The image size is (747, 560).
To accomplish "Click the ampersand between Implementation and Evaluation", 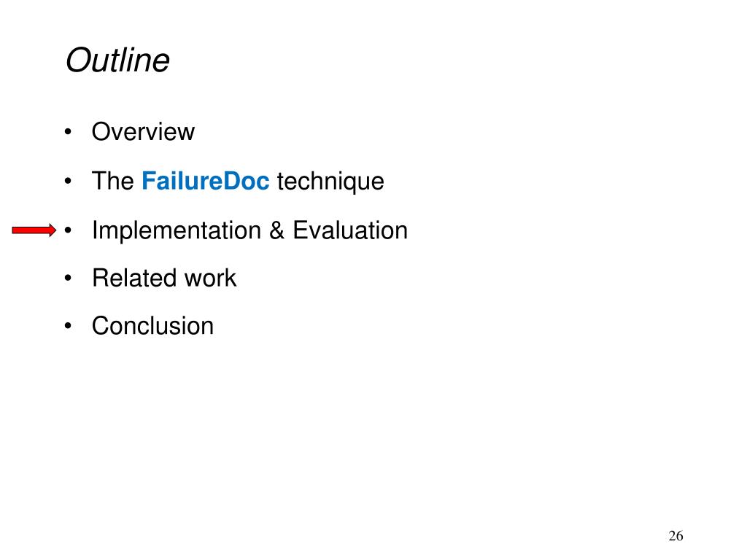I will coord(277,231).
